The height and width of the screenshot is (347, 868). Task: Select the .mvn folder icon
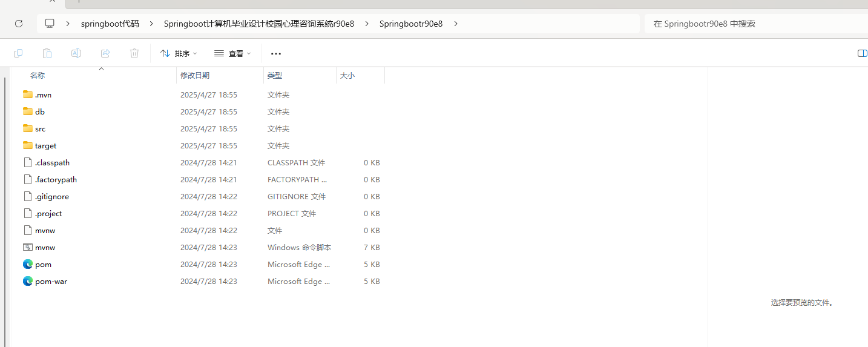click(27, 94)
